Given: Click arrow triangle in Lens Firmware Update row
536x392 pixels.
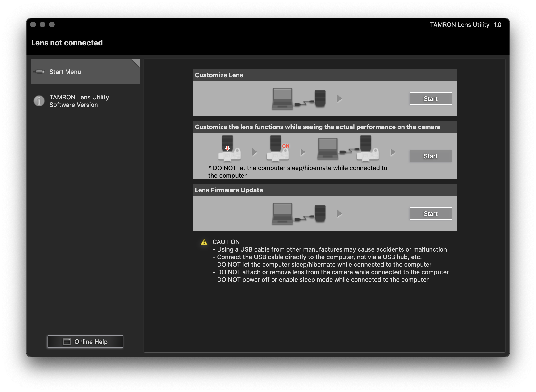Looking at the screenshot, I should [x=339, y=214].
